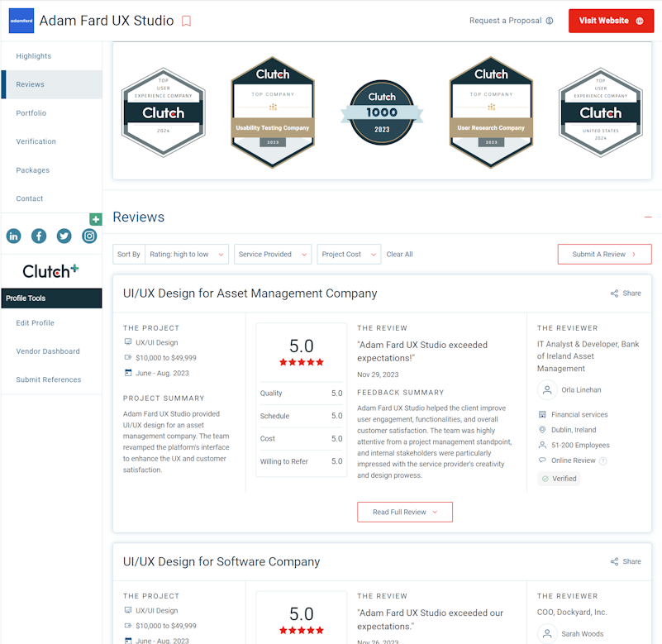The width and height of the screenshot is (662, 644).
Task: Open UI/UX Design for Software Company title
Action: coord(221,561)
